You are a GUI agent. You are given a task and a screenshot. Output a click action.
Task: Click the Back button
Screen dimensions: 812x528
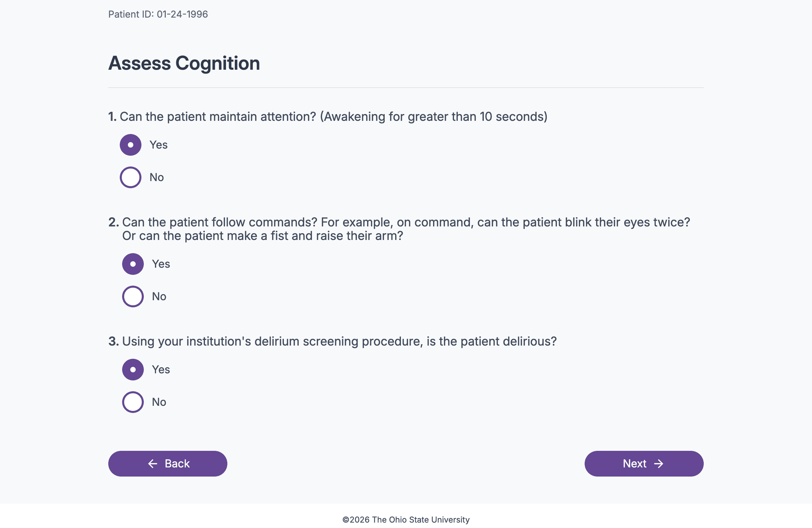(167, 463)
